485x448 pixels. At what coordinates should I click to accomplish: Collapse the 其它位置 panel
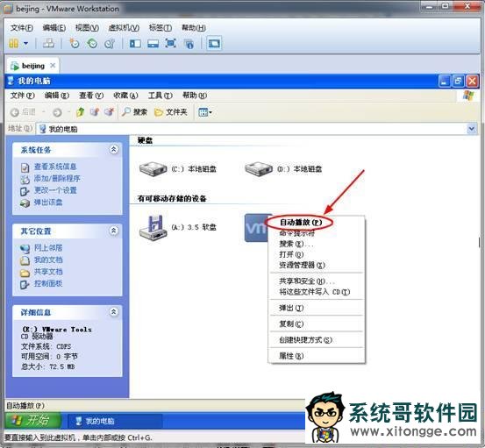click(x=113, y=231)
